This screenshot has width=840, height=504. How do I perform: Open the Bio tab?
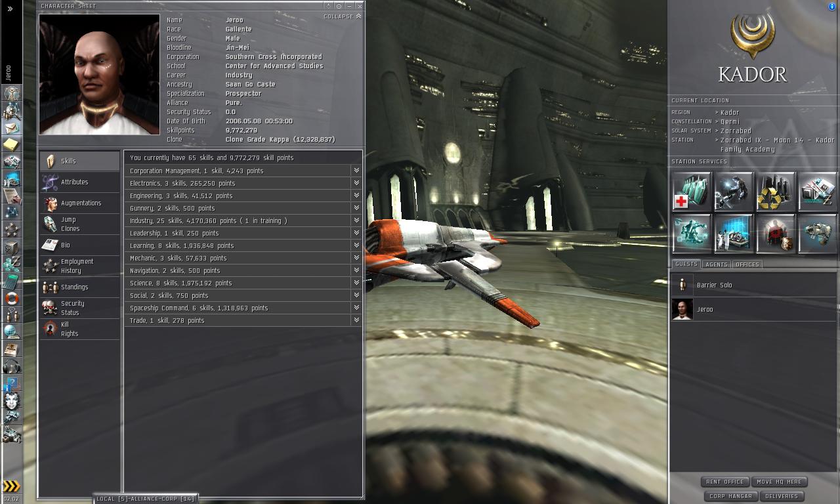pos(79,245)
